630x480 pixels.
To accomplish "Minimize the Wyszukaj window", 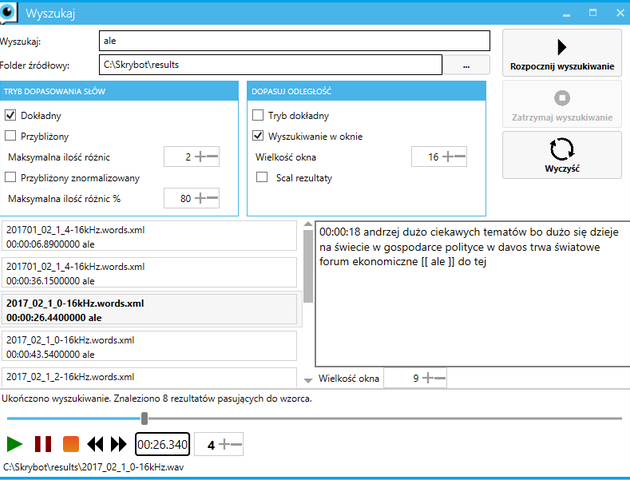I will (x=567, y=14).
